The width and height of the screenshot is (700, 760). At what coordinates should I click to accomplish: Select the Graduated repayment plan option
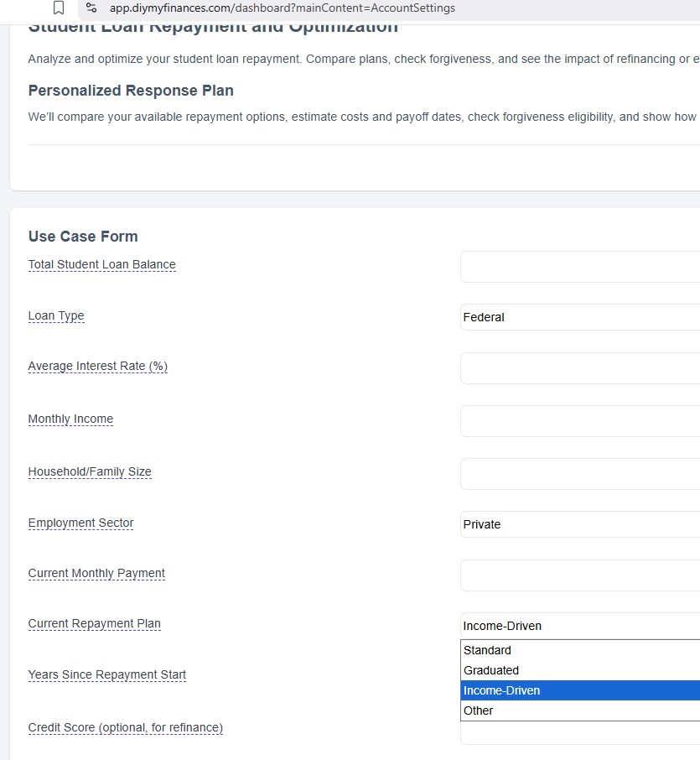point(578,670)
